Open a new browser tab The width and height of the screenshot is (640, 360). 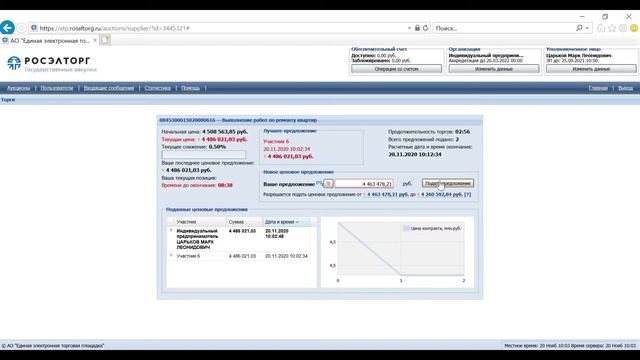pos(105,40)
